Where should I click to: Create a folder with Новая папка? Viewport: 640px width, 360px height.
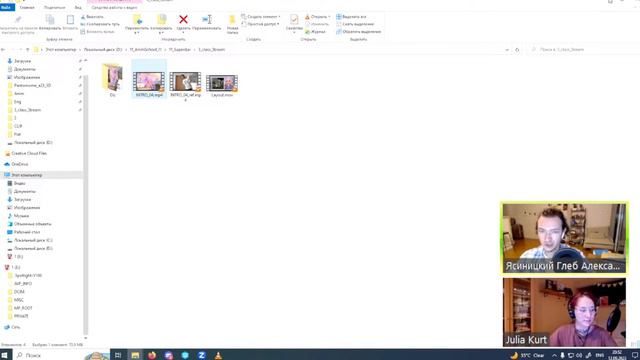pyautogui.click(x=232, y=24)
